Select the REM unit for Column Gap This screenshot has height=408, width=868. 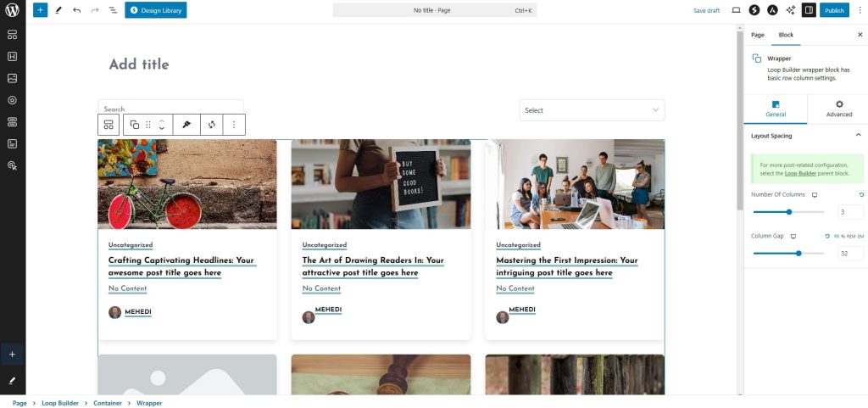(x=850, y=237)
